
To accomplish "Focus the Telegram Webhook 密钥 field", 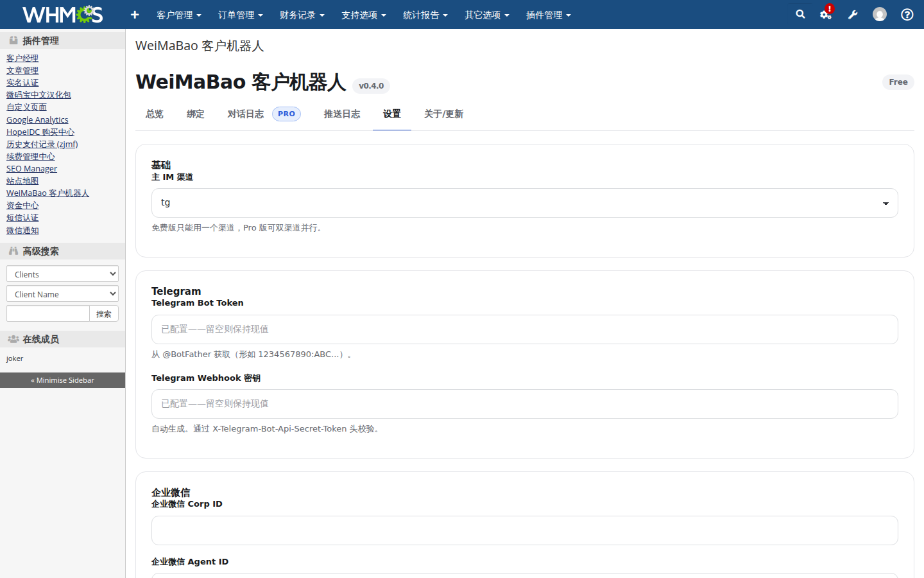I will point(524,404).
